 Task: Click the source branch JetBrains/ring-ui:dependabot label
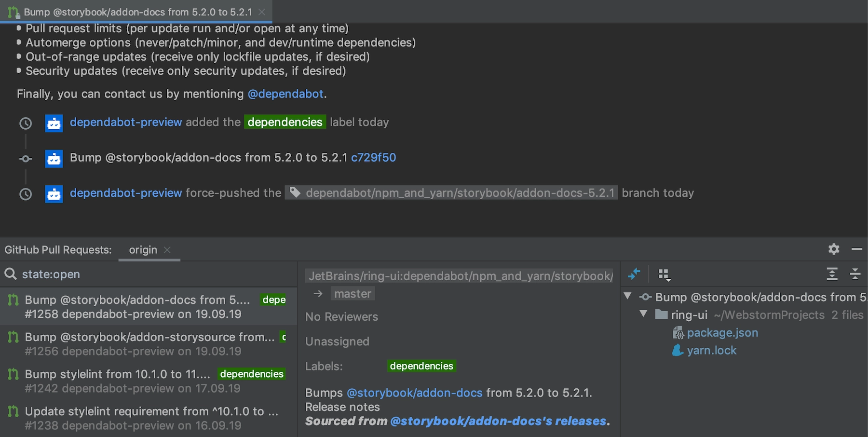pos(460,276)
